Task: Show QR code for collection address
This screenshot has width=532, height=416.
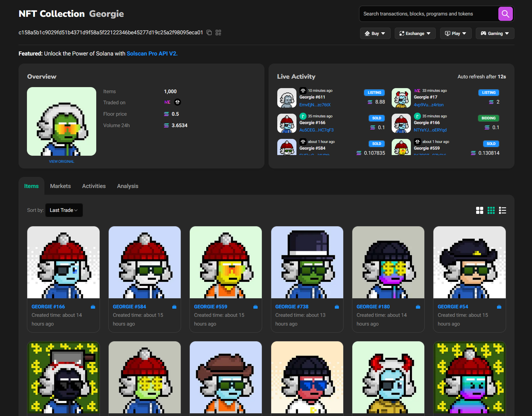Action: point(218,33)
